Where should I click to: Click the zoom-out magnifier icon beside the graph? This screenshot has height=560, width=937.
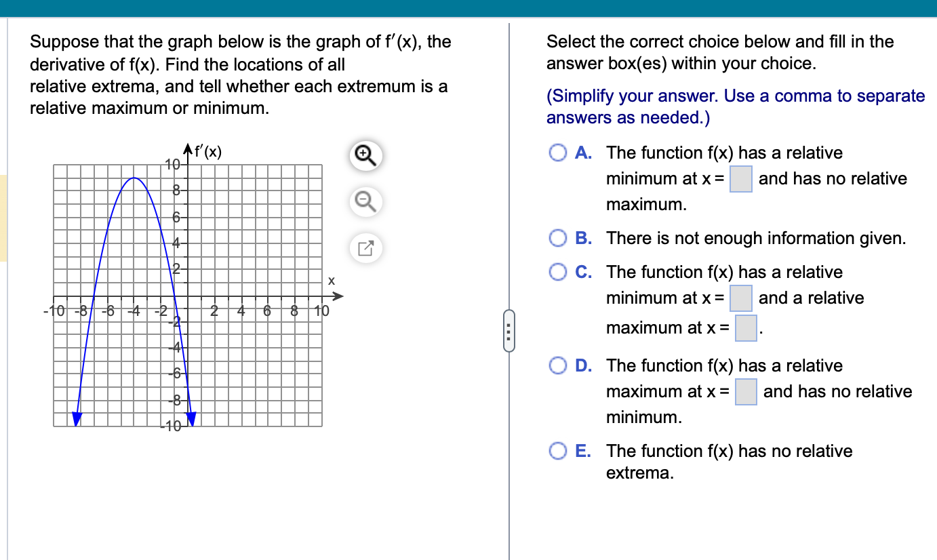[365, 201]
